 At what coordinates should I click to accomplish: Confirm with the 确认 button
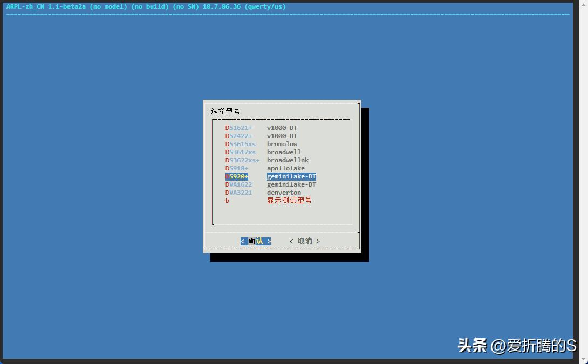[x=256, y=241]
